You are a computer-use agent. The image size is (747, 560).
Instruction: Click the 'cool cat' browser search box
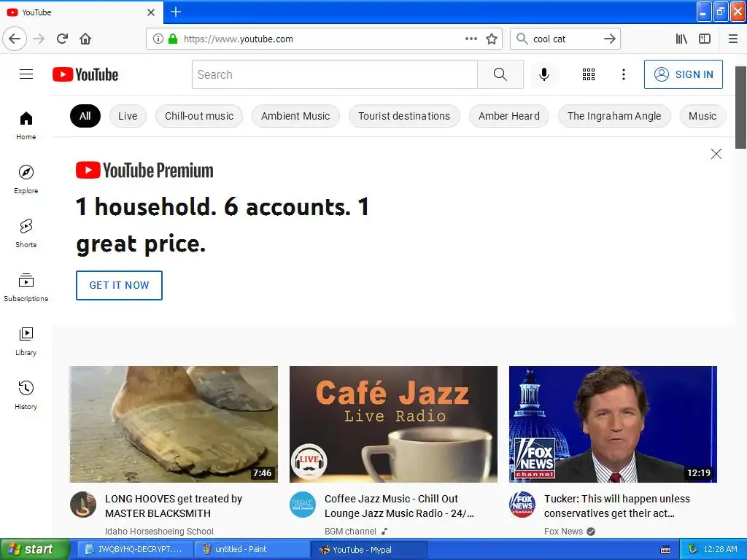(x=565, y=39)
